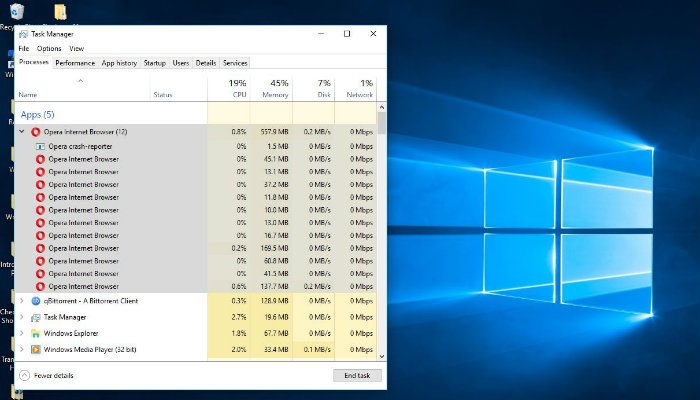Open the Options menu
Image resolution: width=700 pixels, height=400 pixels.
(49, 48)
